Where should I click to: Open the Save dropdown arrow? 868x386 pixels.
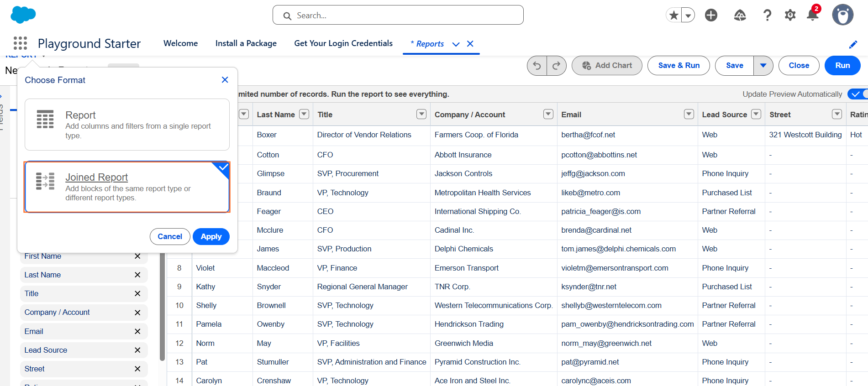click(x=763, y=66)
